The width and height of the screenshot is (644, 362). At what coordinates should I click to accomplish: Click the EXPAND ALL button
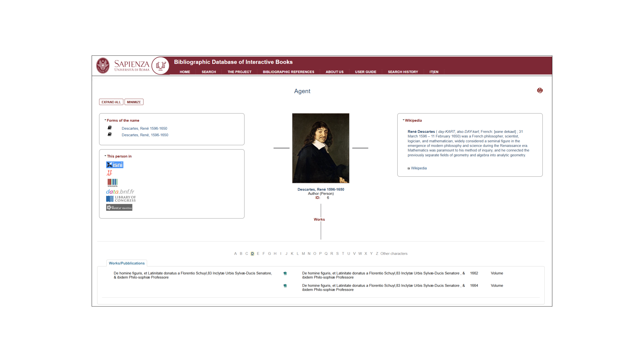(111, 102)
